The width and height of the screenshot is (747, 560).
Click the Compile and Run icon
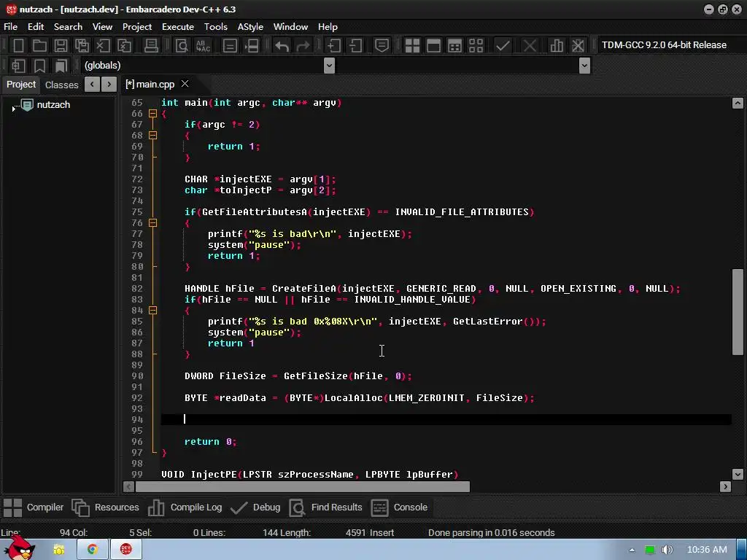pyautogui.click(x=455, y=46)
